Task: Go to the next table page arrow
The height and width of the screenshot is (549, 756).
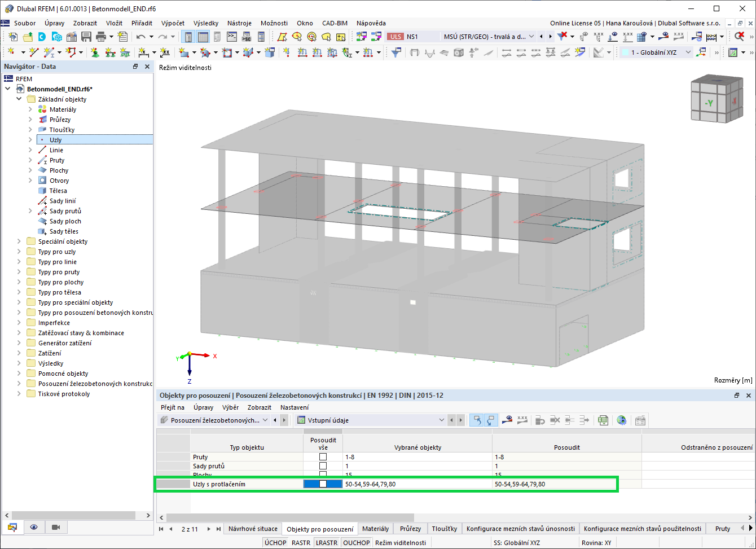Action: 209,529
